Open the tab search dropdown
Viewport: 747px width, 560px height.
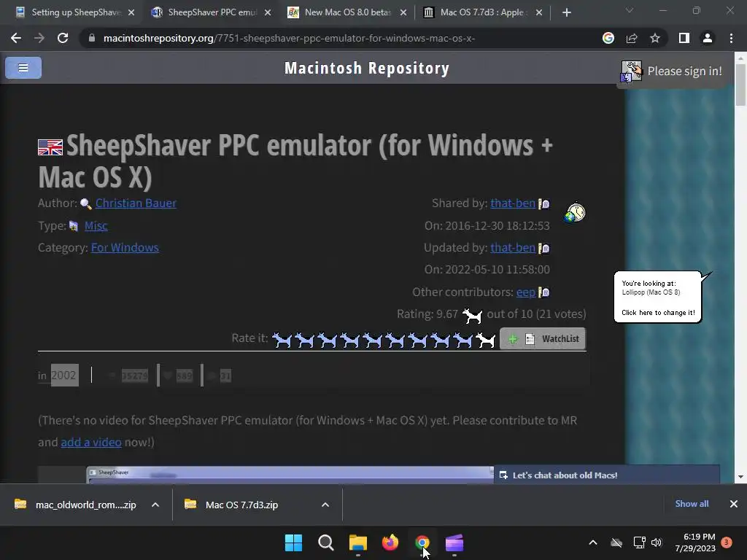coord(630,10)
